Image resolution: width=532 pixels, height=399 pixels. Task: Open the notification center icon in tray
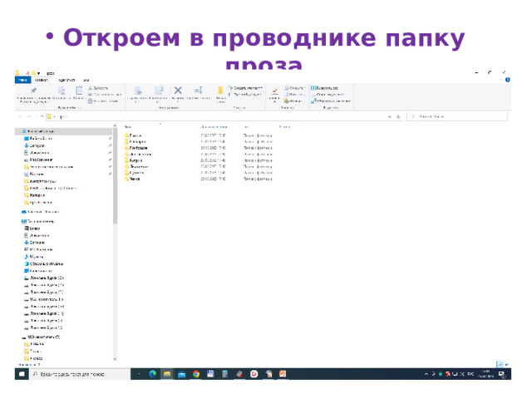pyautogui.click(x=502, y=374)
